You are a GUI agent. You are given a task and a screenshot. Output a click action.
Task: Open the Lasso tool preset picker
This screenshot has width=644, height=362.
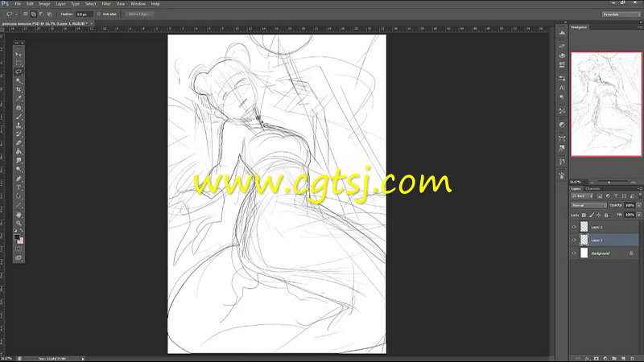pyautogui.click(x=11, y=14)
